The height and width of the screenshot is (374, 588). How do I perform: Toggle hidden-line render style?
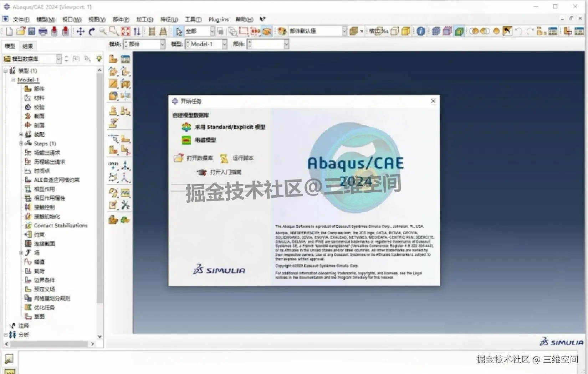pyautogui.click(x=448, y=31)
